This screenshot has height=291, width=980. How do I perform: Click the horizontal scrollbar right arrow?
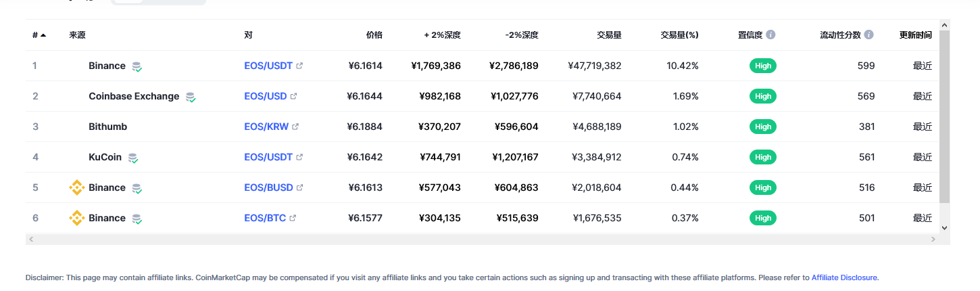coord(933,240)
